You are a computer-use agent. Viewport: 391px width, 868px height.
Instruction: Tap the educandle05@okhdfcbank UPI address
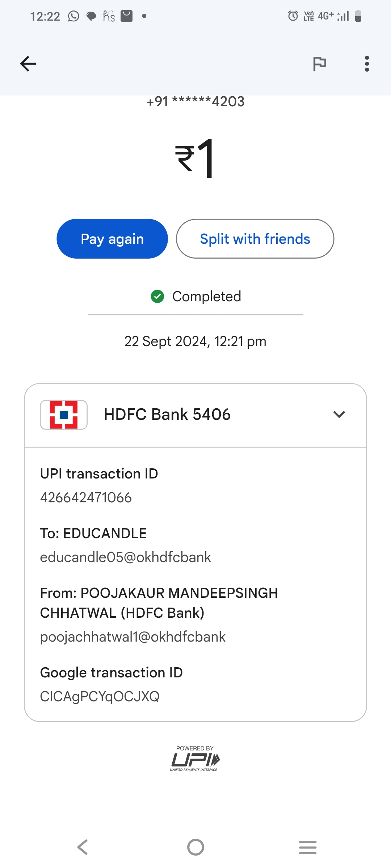pyautogui.click(x=125, y=557)
